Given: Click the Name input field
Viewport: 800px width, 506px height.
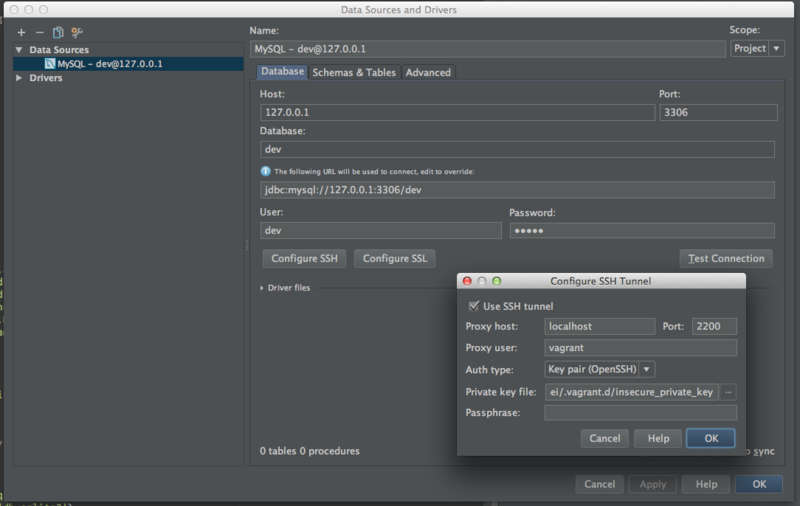Looking at the screenshot, I should [488, 49].
